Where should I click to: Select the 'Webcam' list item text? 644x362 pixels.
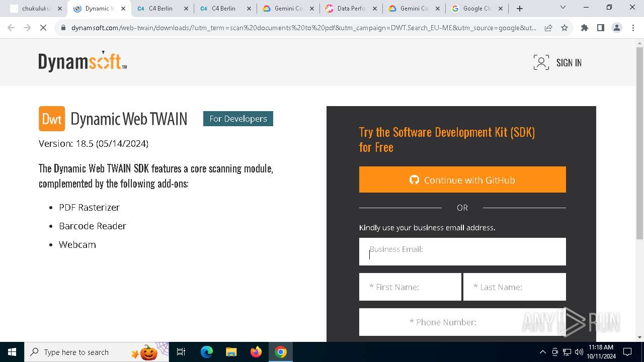[x=77, y=244]
